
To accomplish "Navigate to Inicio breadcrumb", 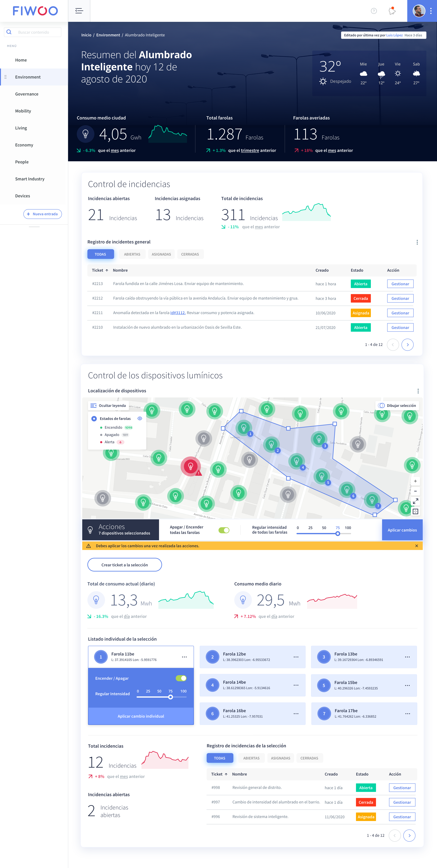I will coord(86,35).
